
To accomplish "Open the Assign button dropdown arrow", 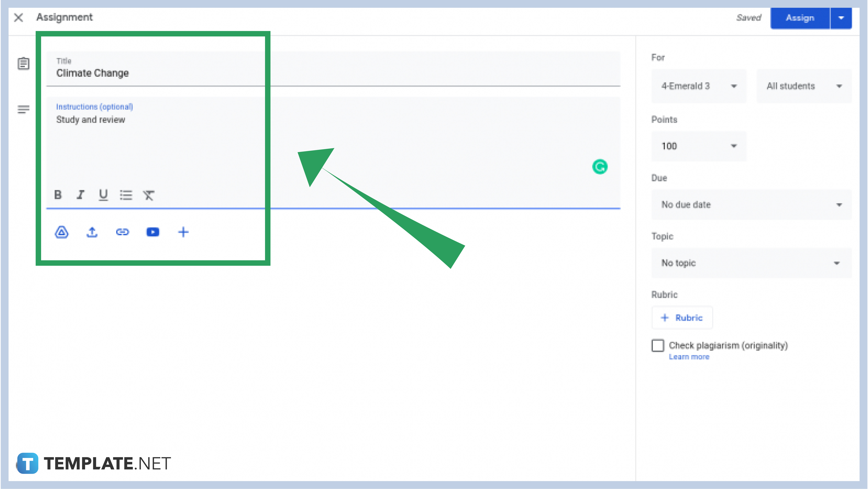I will pyautogui.click(x=841, y=18).
